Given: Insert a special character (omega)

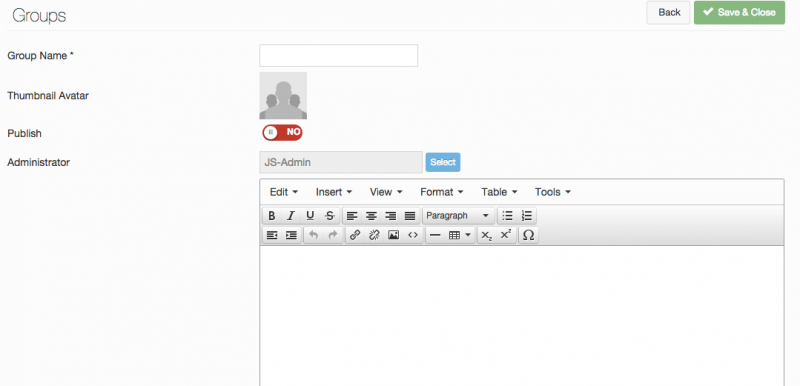Looking at the screenshot, I should [x=529, y=235].
